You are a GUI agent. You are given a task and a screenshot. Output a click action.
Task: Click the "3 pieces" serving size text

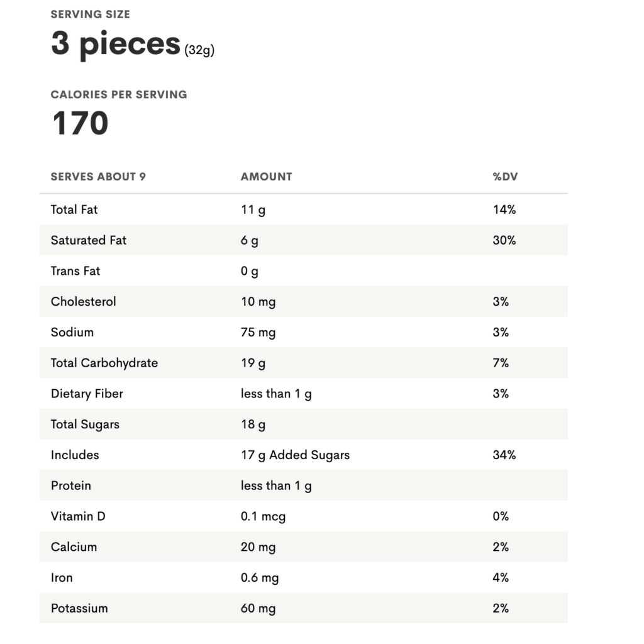(x=116, y=44)
